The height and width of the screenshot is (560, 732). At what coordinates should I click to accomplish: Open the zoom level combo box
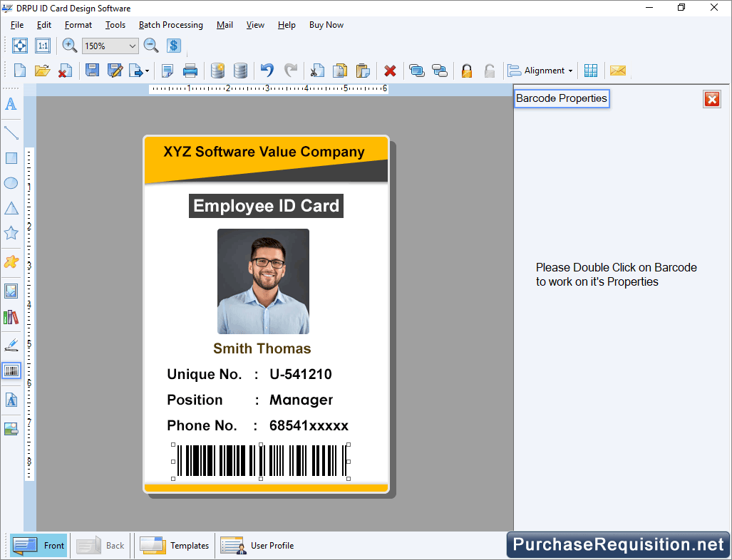point(109,45)
